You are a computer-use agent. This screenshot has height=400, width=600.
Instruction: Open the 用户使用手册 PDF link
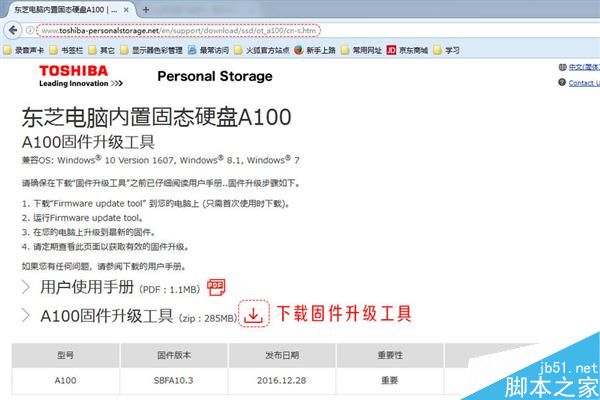[120, 287]
